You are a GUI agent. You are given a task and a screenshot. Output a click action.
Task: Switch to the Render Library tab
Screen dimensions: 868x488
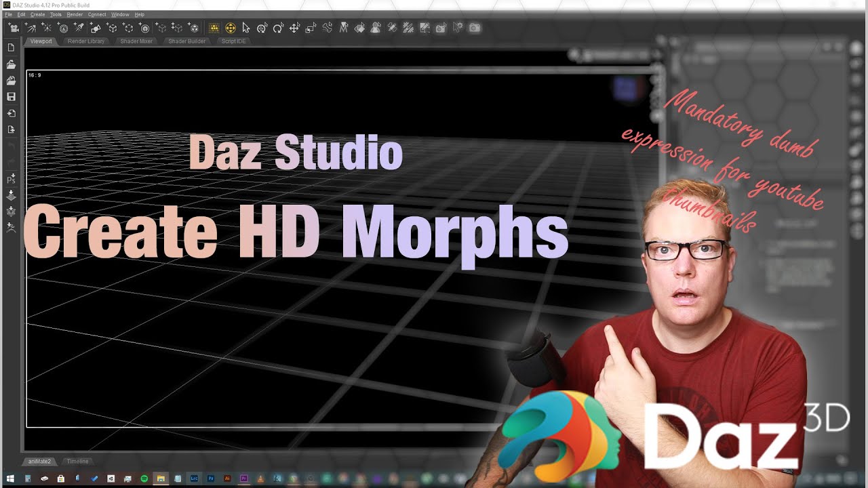pyautogui.click(x=86, y=41)
